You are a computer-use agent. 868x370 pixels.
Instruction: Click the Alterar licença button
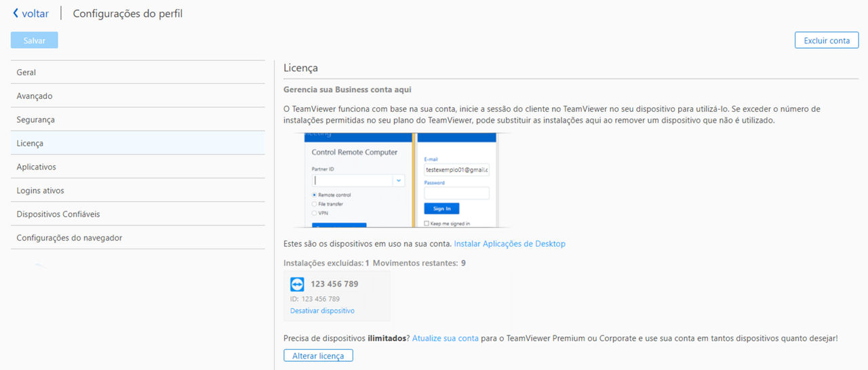click(318, 356)
